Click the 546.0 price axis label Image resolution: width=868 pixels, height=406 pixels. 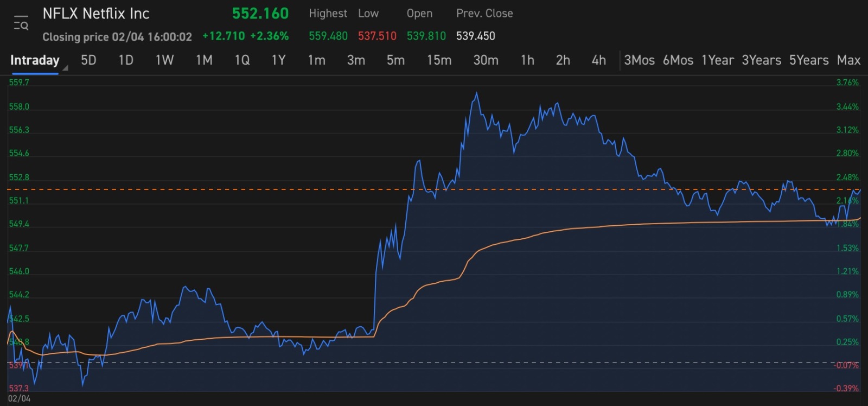[x=19, y=271]
